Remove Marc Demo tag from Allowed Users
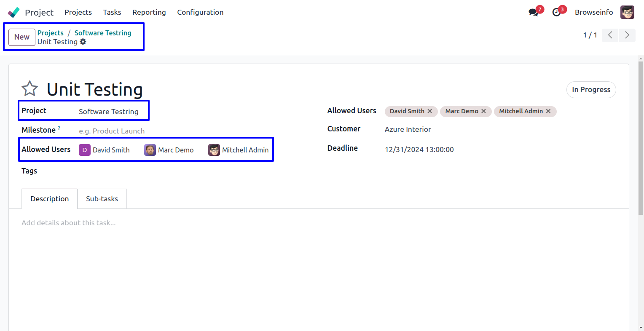The height and width of the screenshot is (331, 644). point(484,111)
